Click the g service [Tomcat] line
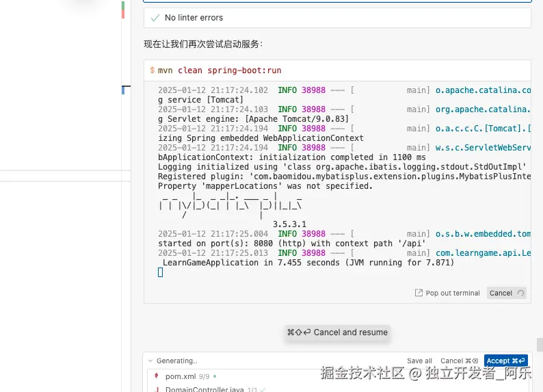The width and height of the screenshot is (543, 392). click(200, 100)
